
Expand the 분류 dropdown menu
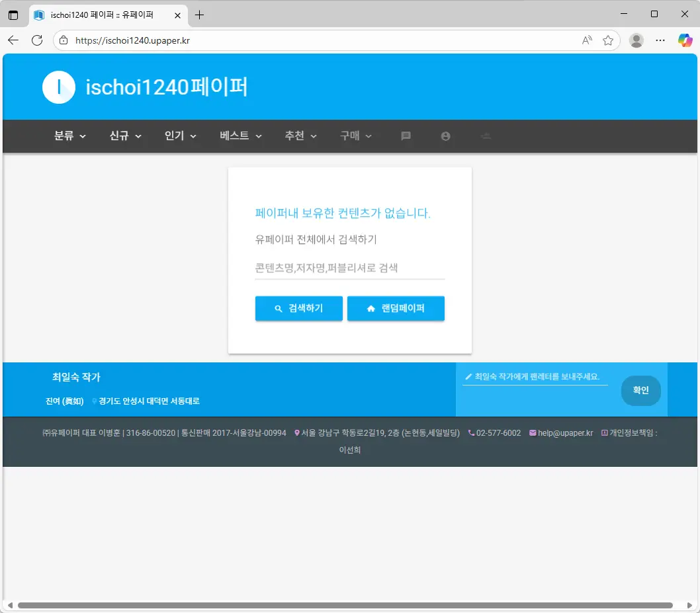tap(70, 136)
